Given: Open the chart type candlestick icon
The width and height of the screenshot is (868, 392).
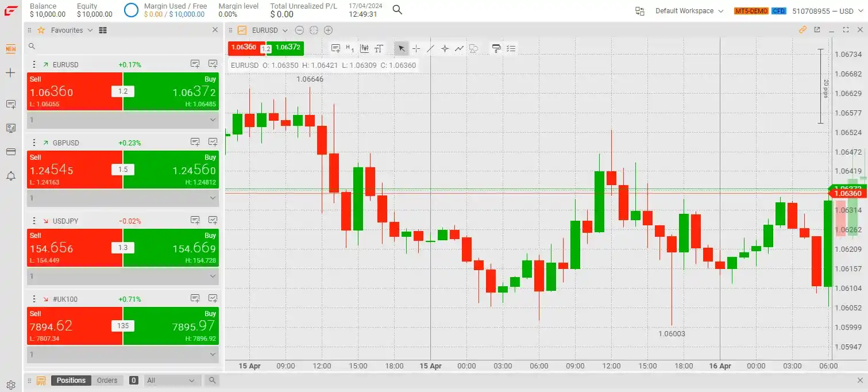Looking at the screenshot, I should point(364,49).
